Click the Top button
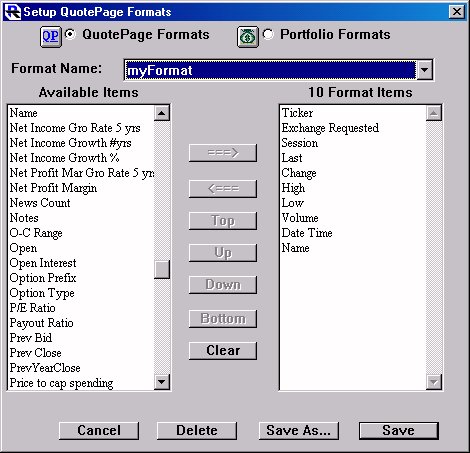The height and width of the screenshot is (453, 470). click(223, 221)
